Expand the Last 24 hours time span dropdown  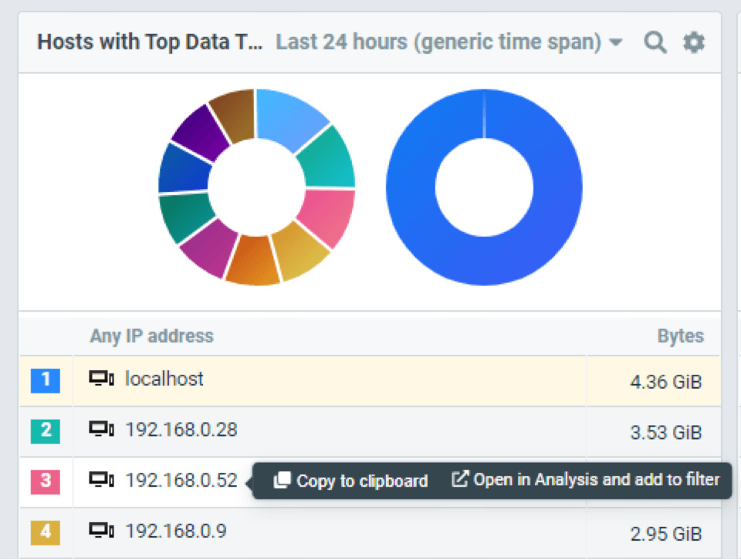click(438, 42)
